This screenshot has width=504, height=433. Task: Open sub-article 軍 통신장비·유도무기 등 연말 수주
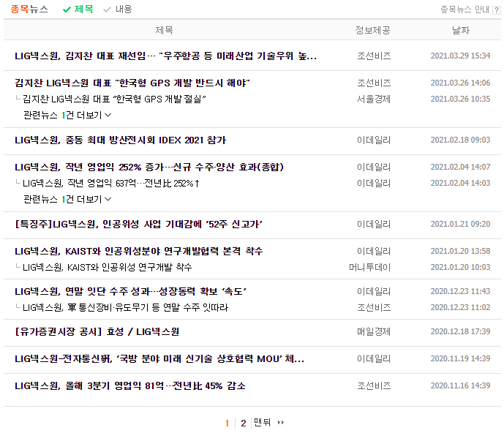[x=125, y=308]
